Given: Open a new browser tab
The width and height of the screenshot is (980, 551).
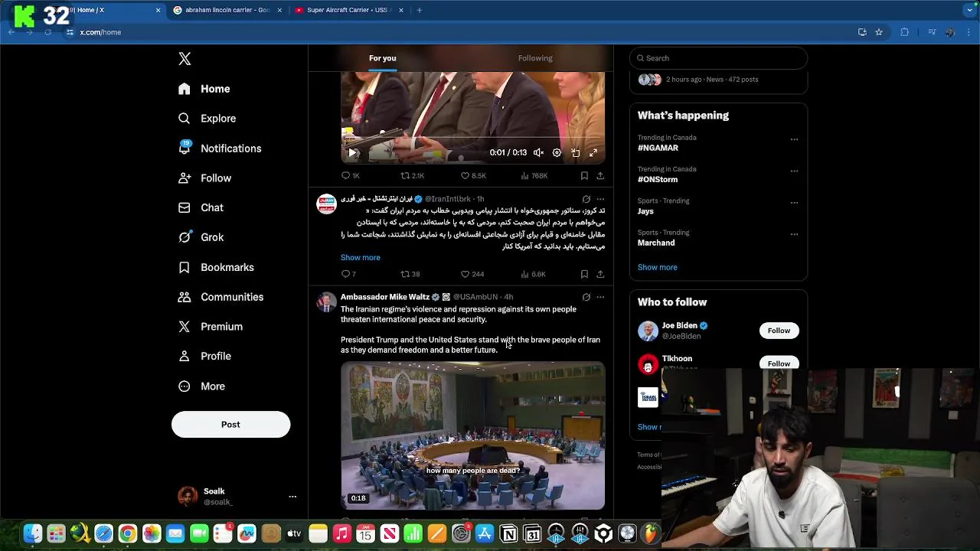Looking at the screenshot, I should coord(419,10).
